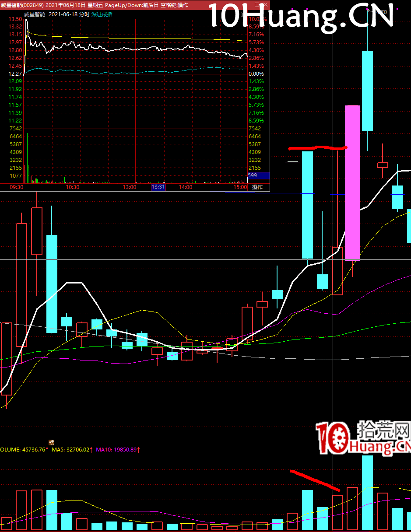Click the cyan 深证成指 index label

click(102, 14)
